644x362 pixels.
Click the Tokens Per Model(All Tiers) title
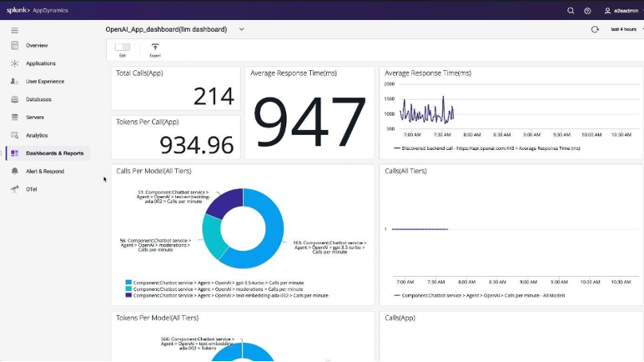(x=157, y=317)
